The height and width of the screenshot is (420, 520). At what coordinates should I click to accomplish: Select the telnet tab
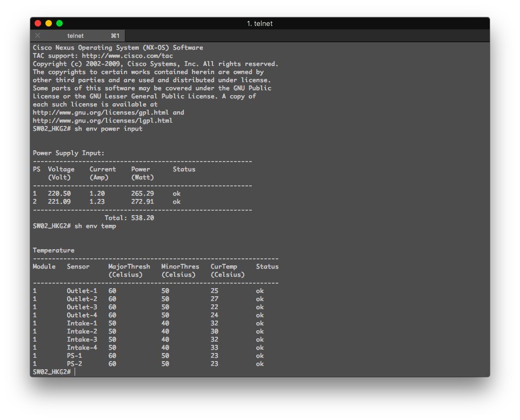pos(78,36)
